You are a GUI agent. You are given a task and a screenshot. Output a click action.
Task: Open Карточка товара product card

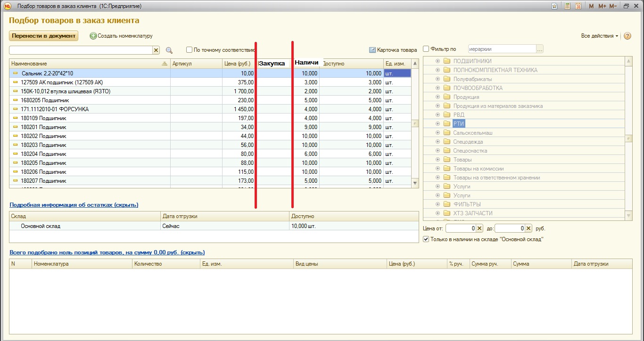393,50
